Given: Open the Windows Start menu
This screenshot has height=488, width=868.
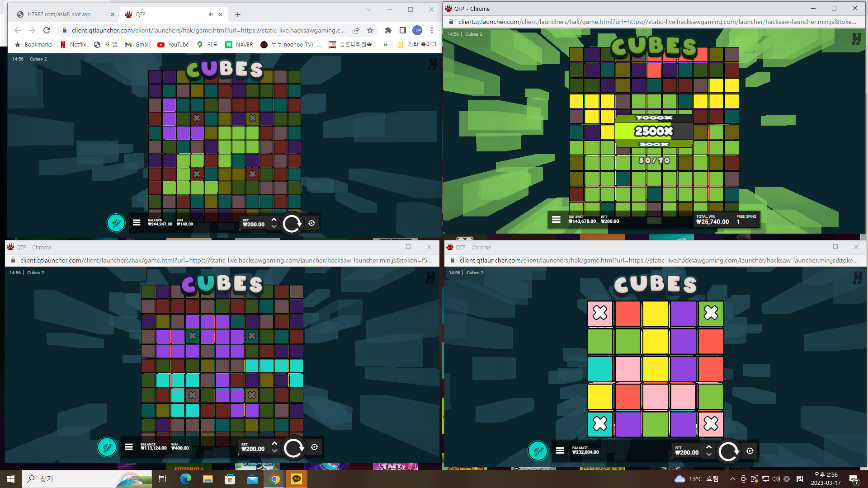Looking at the screenshot, I should point(11,479).
